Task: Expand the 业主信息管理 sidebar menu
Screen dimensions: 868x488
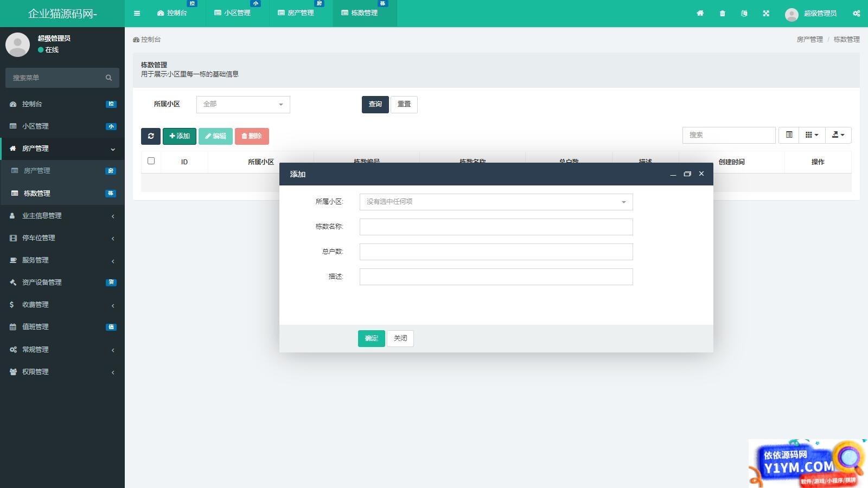Action: 62,216
